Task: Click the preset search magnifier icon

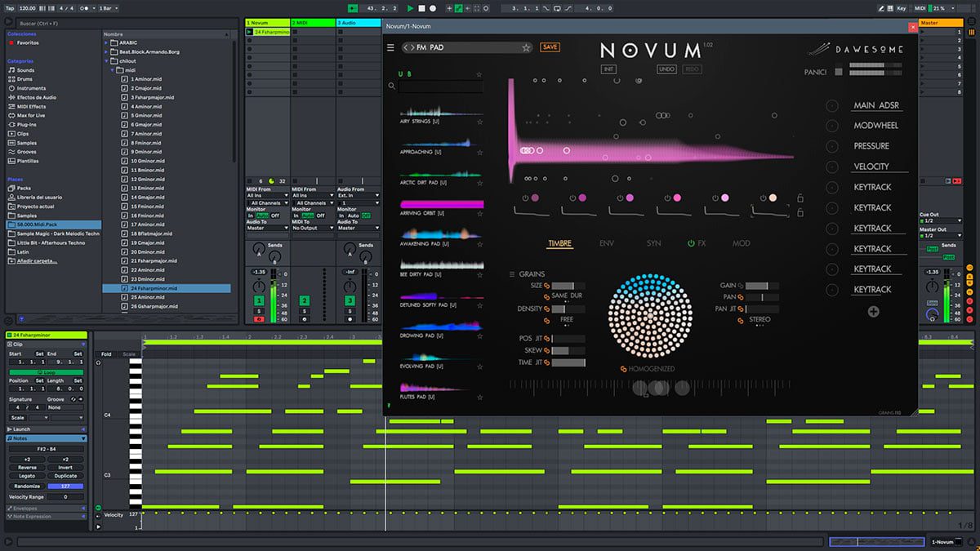Action: pyautogui.click(x=392, y=85)
